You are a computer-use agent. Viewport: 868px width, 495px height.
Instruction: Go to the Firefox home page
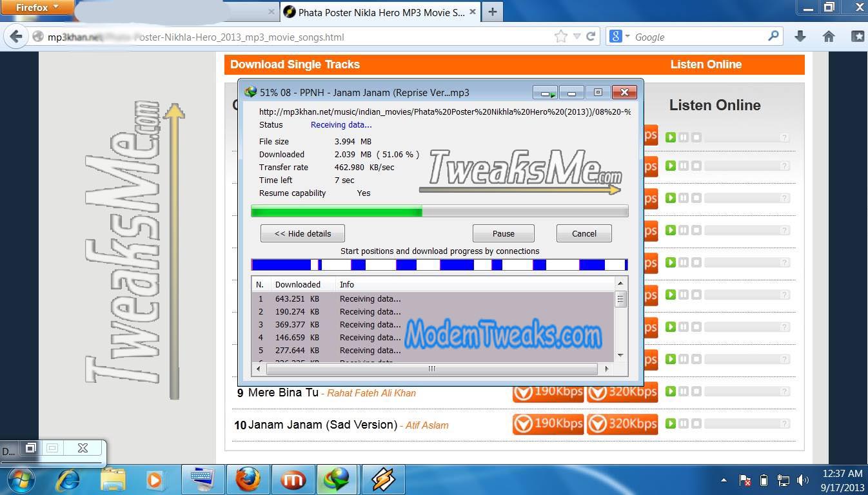(x=829, y=37)
